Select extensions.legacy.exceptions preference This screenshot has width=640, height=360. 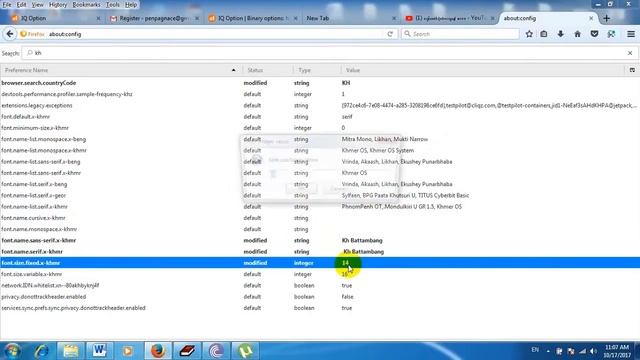click(x=320, y=105)
